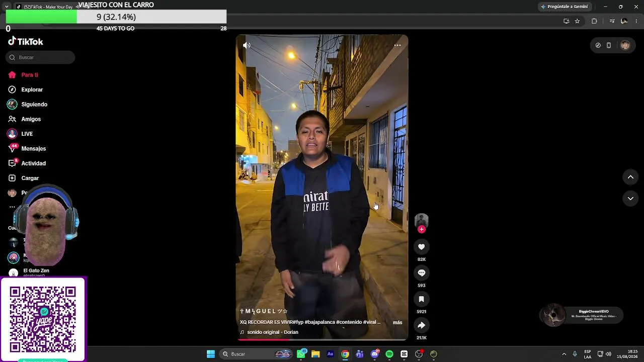Click the install app icon in address bar
The height and width of the screenshot is (362, 644).
coord(566,21)
